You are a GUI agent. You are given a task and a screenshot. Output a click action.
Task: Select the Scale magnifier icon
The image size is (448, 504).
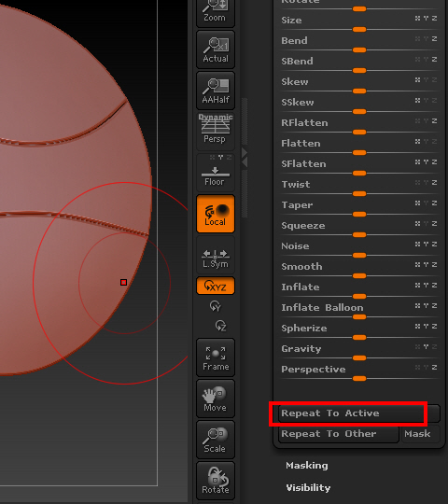216,440
